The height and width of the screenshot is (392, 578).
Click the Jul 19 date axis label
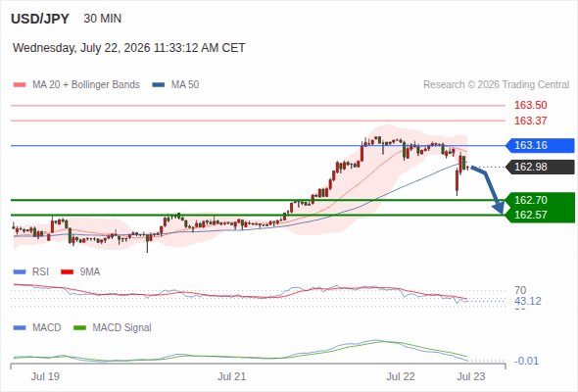[x=45, y=376]
